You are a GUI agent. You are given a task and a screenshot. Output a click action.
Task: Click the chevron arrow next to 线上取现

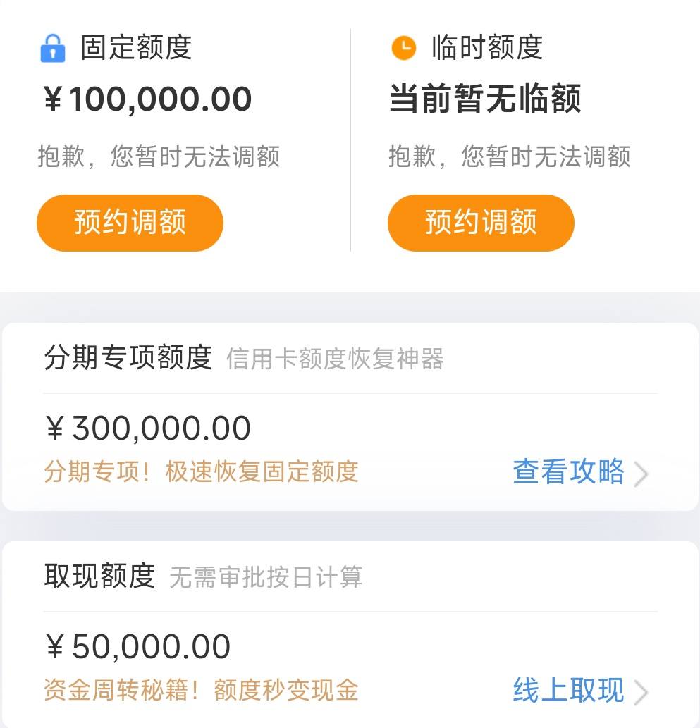(x=641, y=693)
